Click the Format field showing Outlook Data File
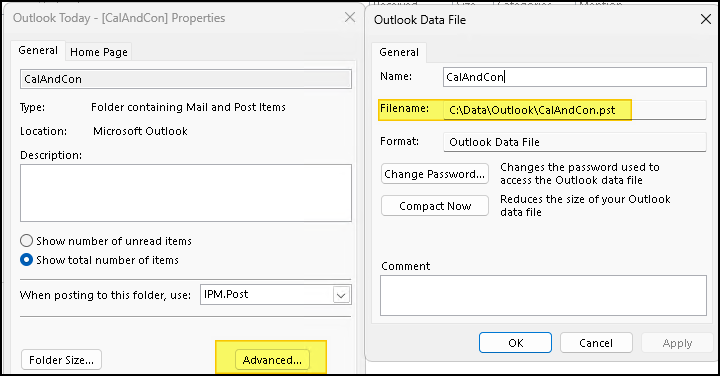The height and width of the screenshot is (376, 720). point(575,142)
